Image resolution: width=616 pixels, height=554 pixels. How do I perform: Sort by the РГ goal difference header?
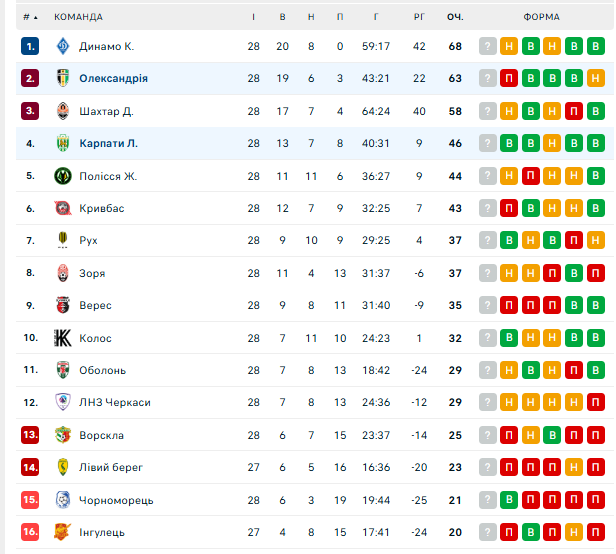click(x=419, y=17)
